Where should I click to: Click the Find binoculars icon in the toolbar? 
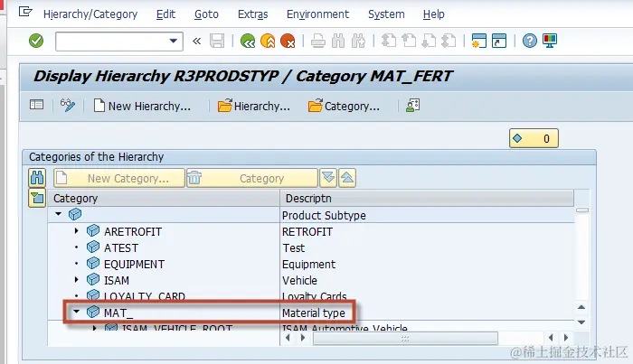338,41
